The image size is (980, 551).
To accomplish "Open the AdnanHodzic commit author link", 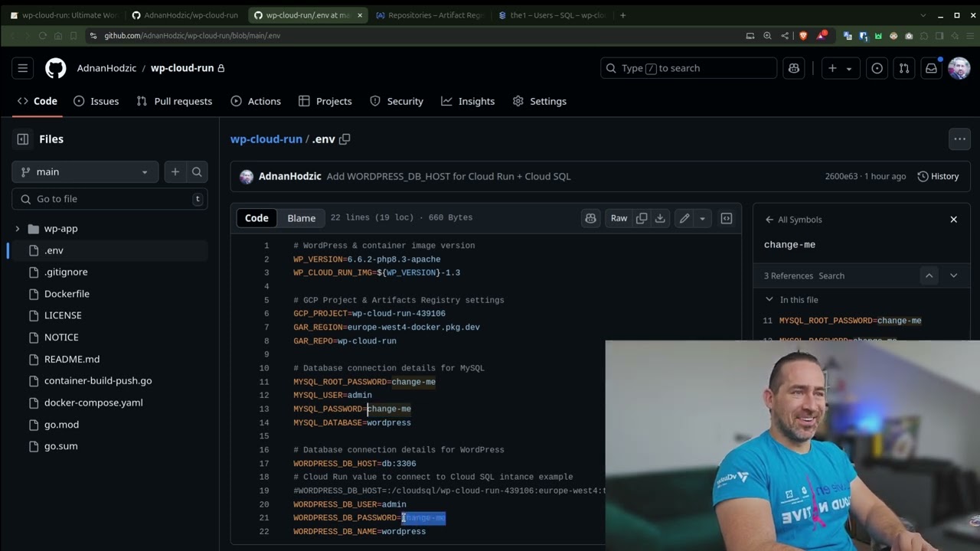I will [x=289, y=176].
